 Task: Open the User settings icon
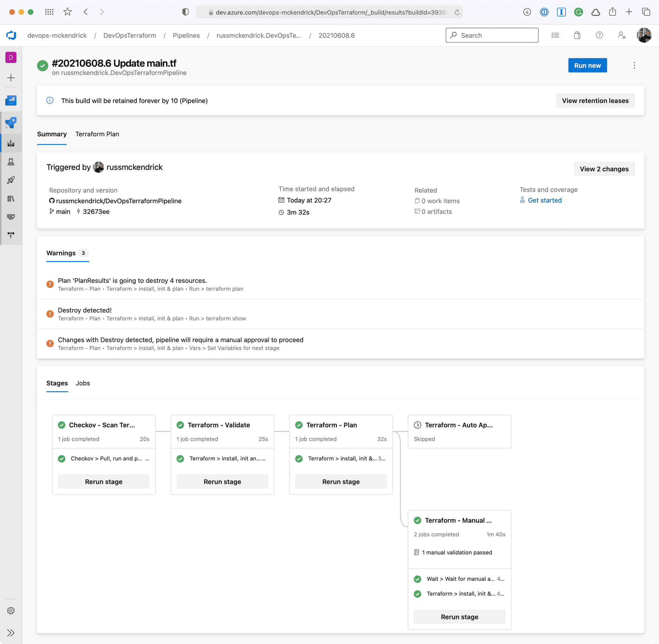click(621, 35)
